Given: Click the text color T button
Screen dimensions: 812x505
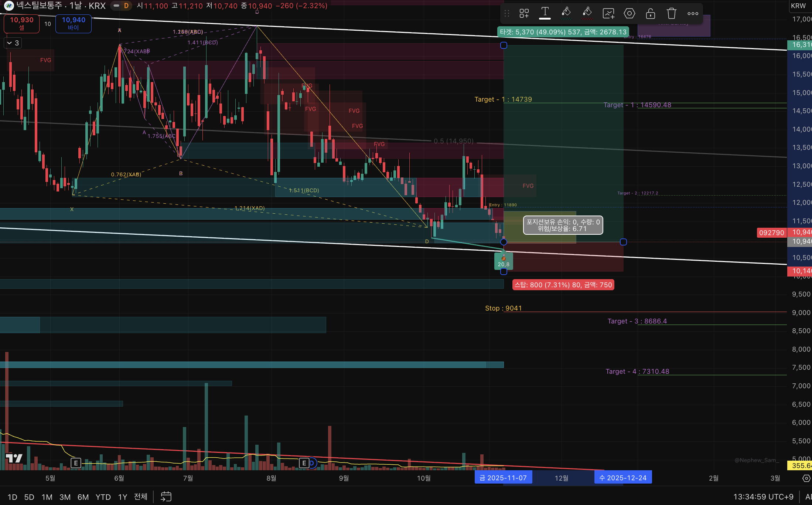Looking at the screenshot, I should pyautogui.click(x=545, y=13).
